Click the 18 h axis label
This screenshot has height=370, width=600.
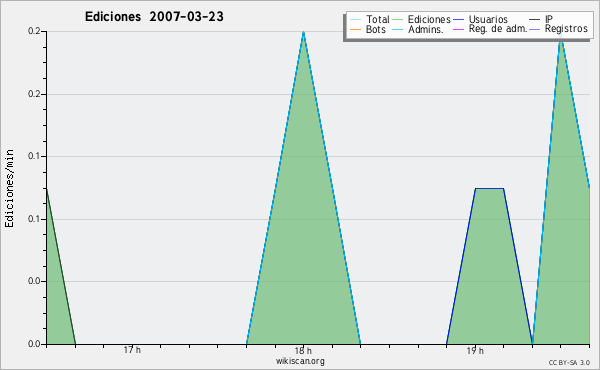click(x=303, y=350)
